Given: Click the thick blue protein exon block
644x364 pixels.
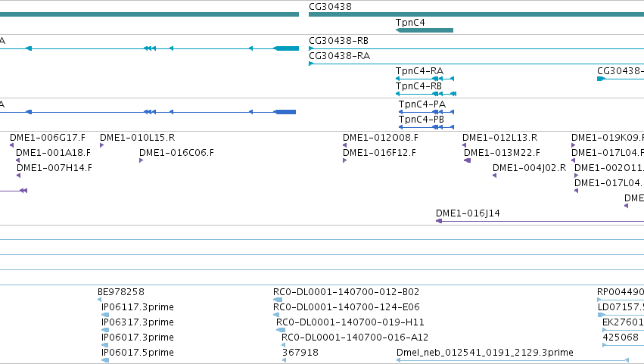Looking at the screenshot, I should (285, 112).
